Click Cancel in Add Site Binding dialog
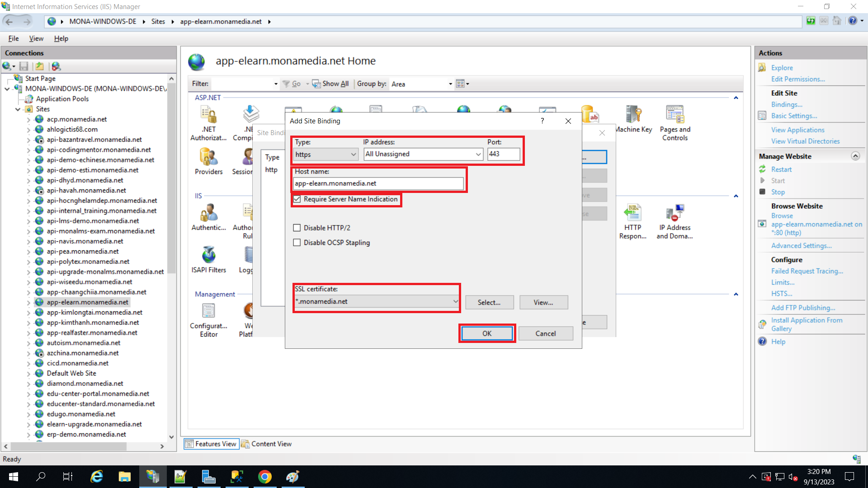Screen dimensions: 868x488 pos(546,333)
